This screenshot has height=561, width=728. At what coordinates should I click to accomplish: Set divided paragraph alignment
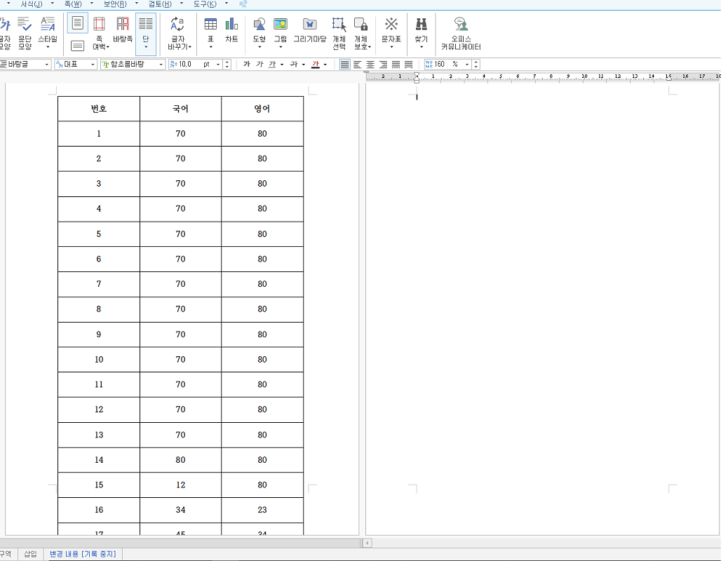409,64
